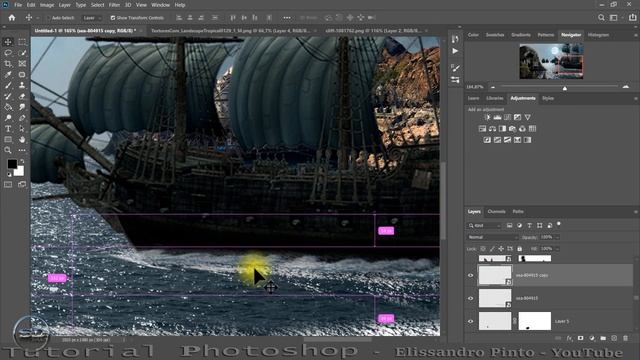Add a Vibrance adjustment
The image size is (640, 360).
coord(527,117)
